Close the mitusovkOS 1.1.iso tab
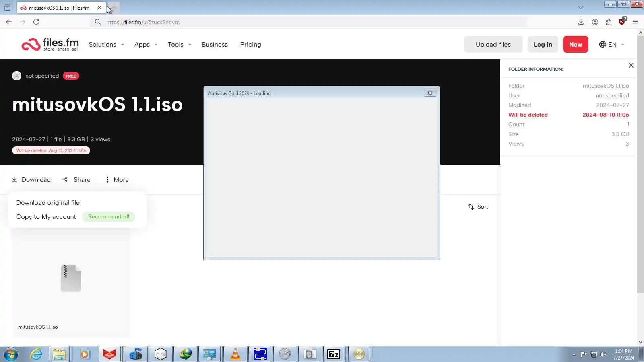 [x=99, y=8]
